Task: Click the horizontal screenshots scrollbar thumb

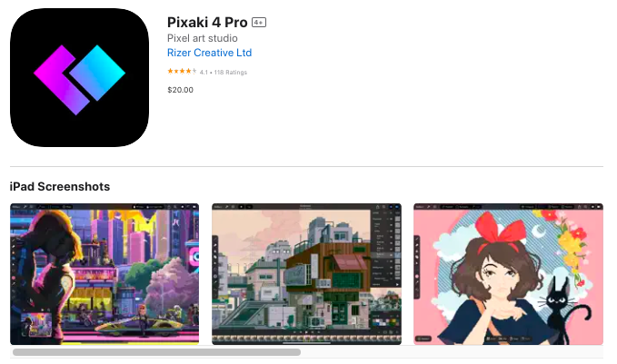Action: pyautogui.click(x=156, y=352)
